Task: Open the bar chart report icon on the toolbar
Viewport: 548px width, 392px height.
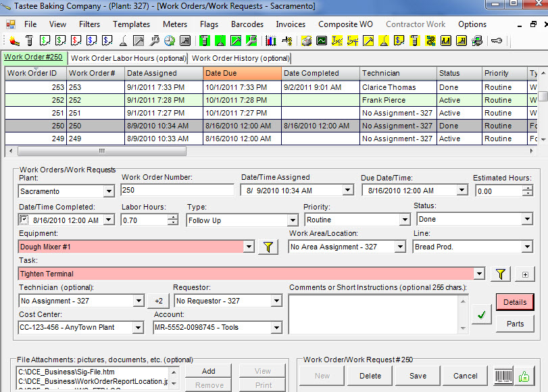Action: coord(272,41)
